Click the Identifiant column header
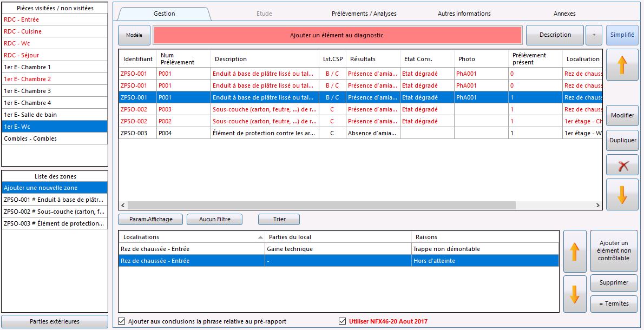The height and width of the screenshot is (330, 644). (x=137, y=58)
